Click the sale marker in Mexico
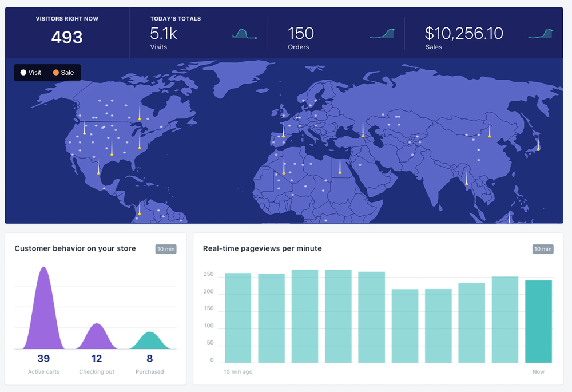 (x=98, y=172)
